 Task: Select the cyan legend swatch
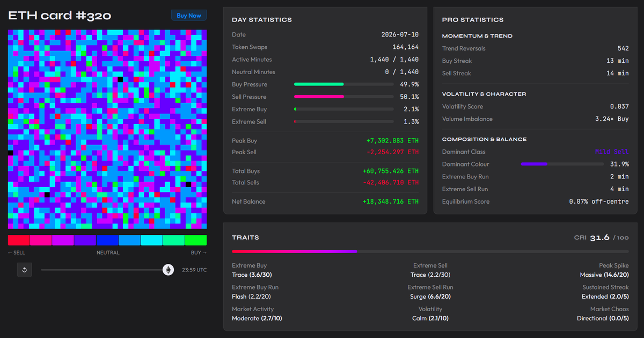tap(151, 240)
